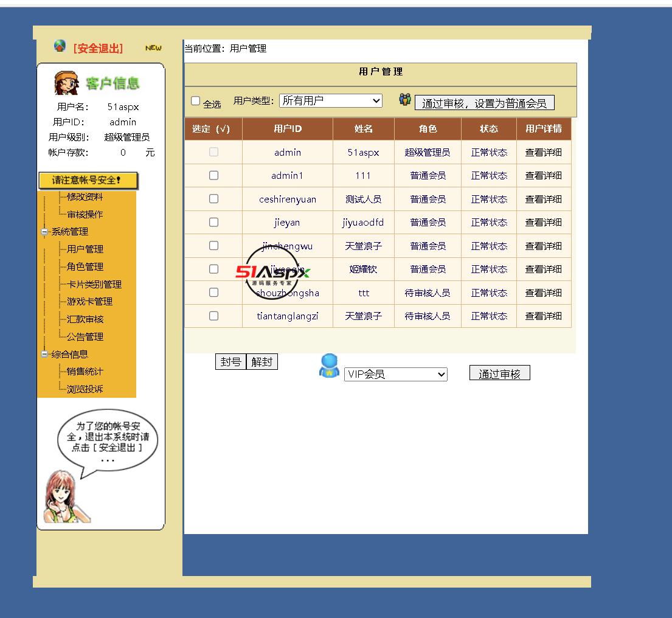Open the 用户类型 dropdown showing 所有用户

click(x=330, y=101)
